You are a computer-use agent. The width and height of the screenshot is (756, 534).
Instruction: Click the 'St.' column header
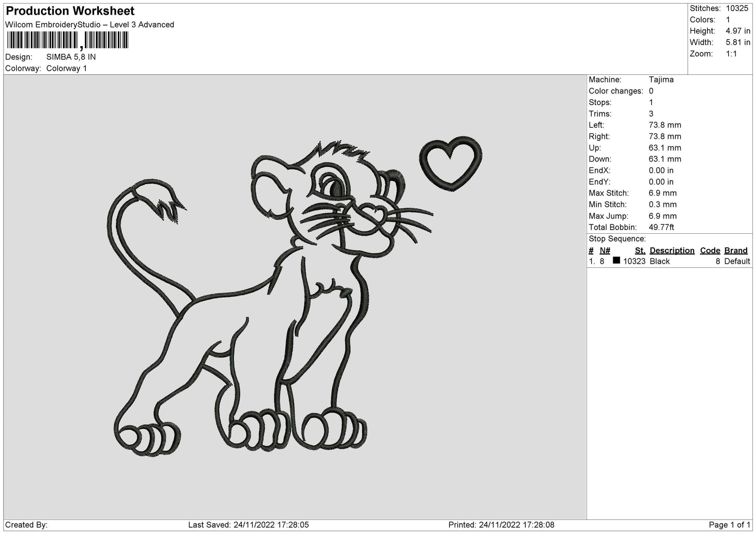tap(640, 251)
